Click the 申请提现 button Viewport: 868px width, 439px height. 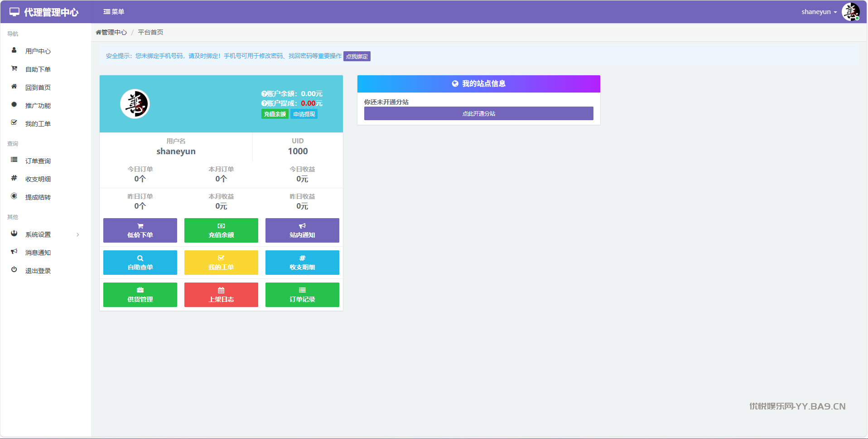click(x=304, y=114)
